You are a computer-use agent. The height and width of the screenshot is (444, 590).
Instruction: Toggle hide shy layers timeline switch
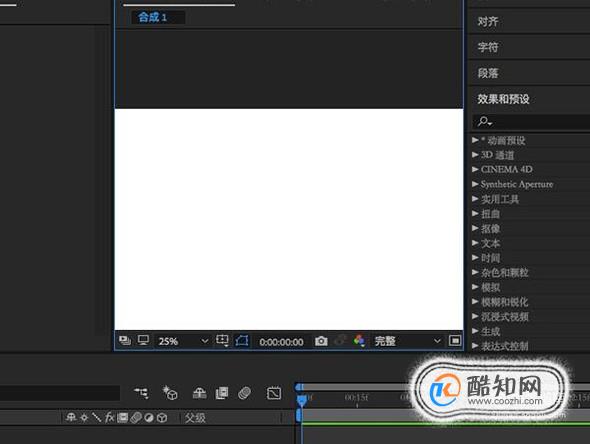click(199, 393)
